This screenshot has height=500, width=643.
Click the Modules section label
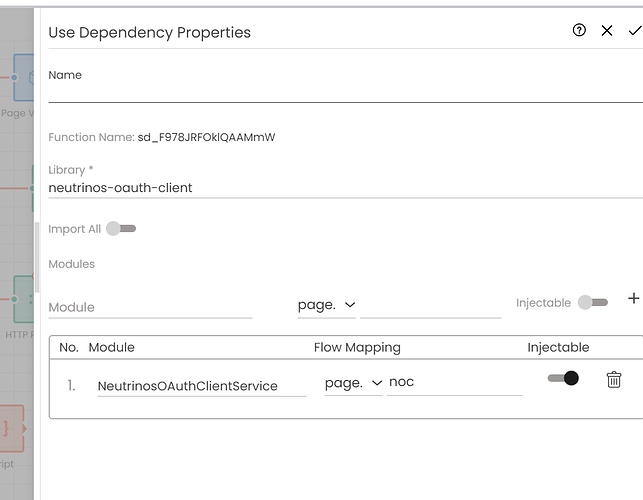(x=71, y=264)
